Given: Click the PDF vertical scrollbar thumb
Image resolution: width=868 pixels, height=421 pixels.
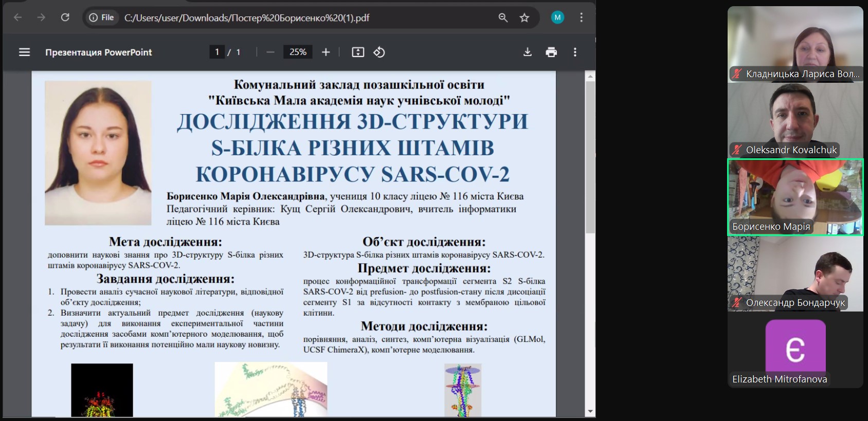Looking at the screenshot, I should (590, 157).
